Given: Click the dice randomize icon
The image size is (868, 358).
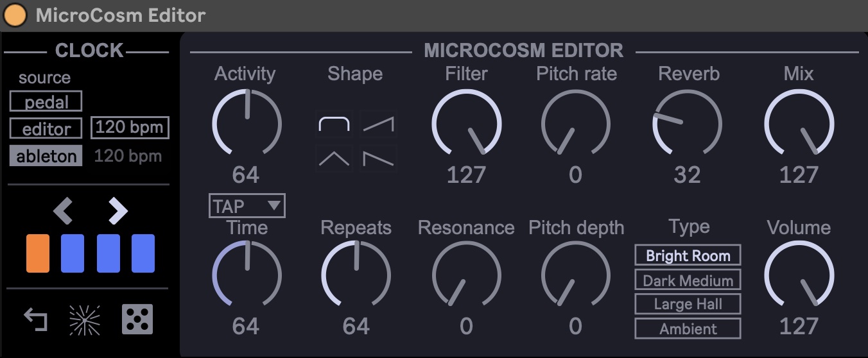Looking at the screenshot, I should pos(137,319).
